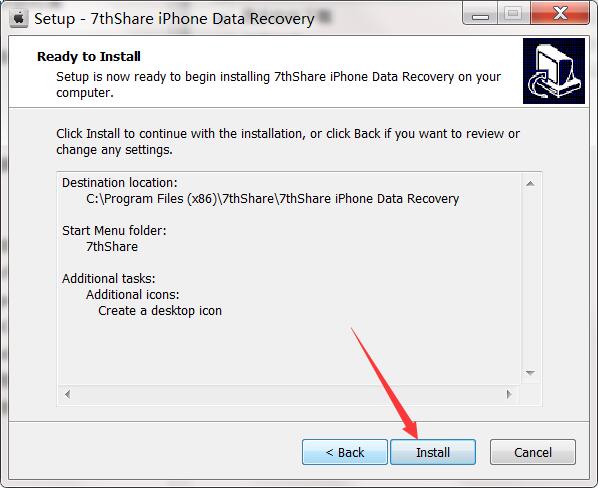Click the 'Ready to Install' heading
This screenshot has height=488, width=598.
coord(89,56)
